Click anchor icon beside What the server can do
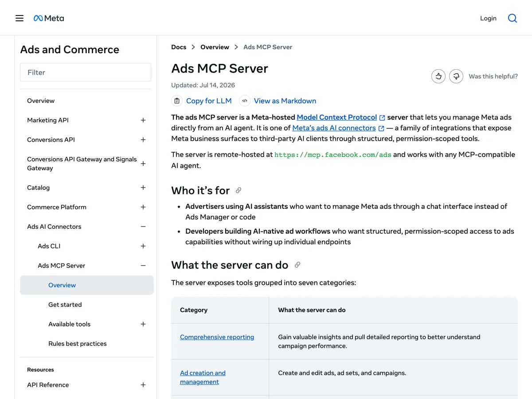 coord(297,265)
